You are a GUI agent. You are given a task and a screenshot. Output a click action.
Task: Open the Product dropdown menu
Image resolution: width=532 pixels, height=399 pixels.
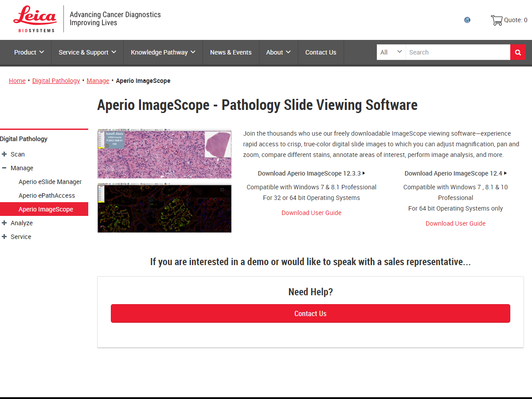pos(28,52)
